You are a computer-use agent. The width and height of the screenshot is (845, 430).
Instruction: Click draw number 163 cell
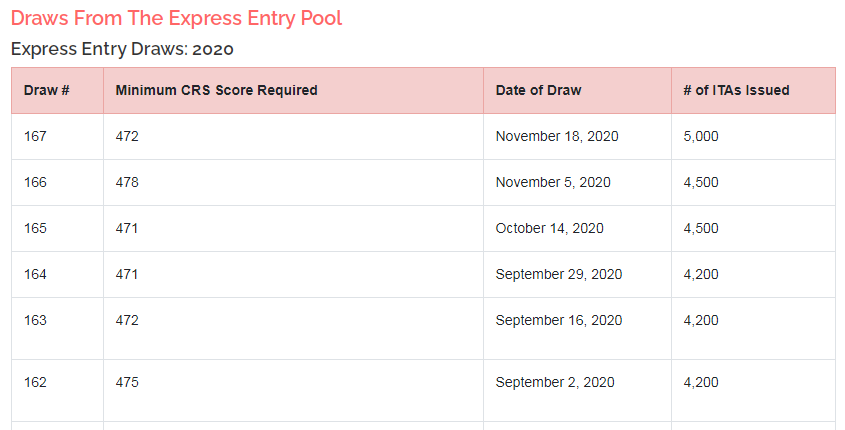point(35,320)
